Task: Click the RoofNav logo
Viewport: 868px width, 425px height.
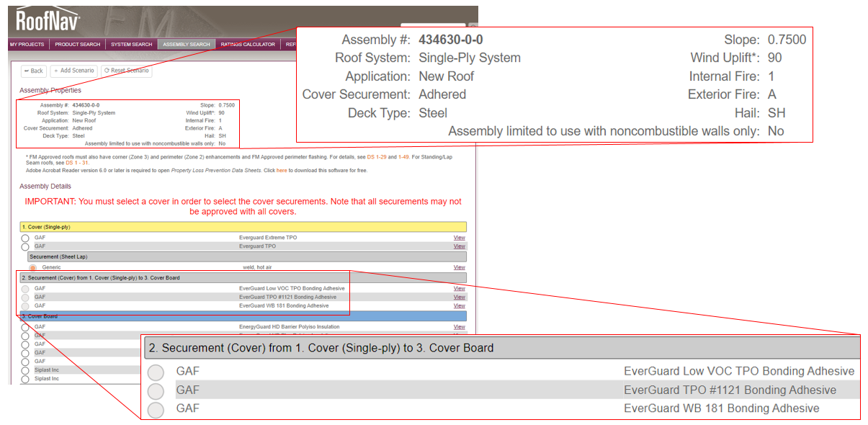Action: (x=48, y=19)
